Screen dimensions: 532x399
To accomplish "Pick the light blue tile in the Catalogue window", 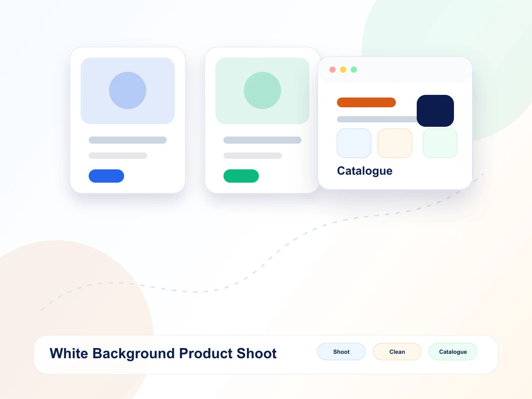I will (x=354, y=143).
